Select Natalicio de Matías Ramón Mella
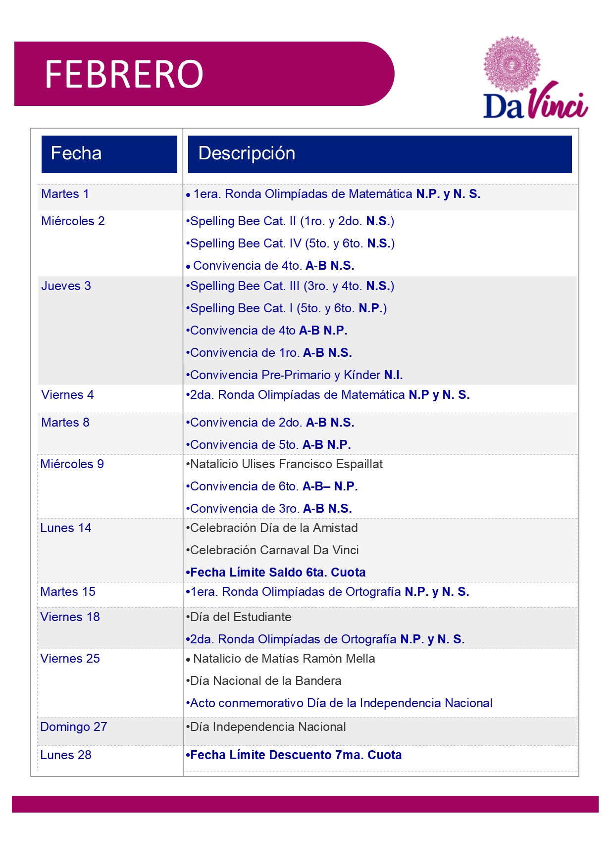614x868 pixels. 280,659
